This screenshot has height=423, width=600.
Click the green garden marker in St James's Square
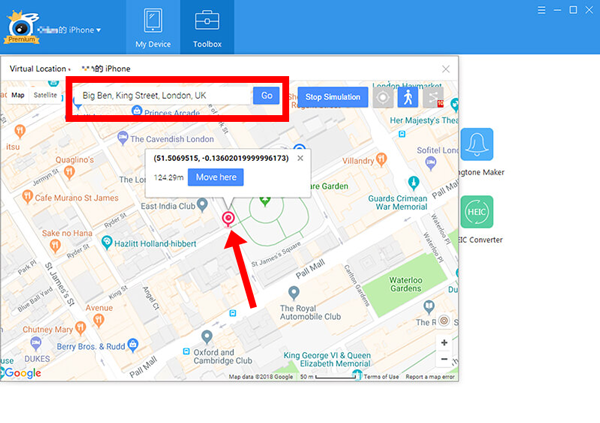point(265,200)
